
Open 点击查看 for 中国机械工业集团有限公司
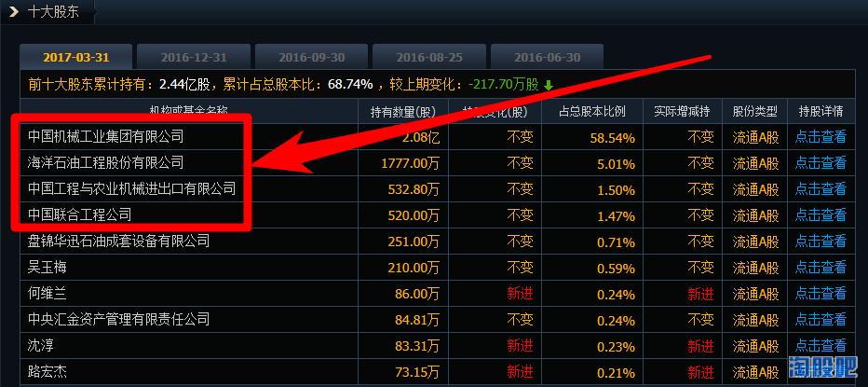point(821,136)
